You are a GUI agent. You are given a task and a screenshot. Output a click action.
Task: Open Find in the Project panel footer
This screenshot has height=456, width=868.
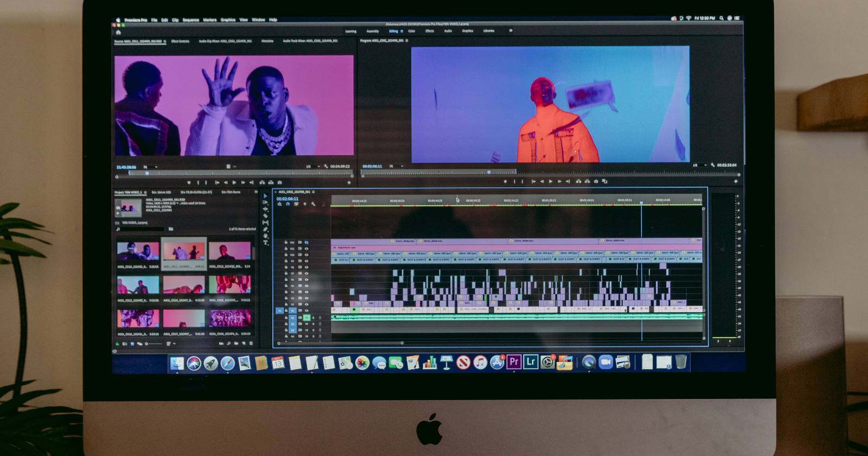tap(228, 344)
